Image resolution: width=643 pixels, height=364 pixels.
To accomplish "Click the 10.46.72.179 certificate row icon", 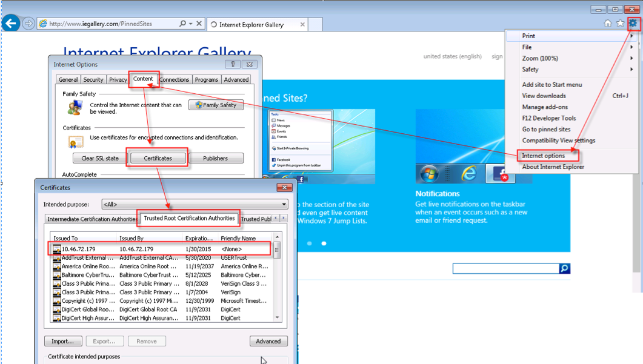I will click(56, 249).
